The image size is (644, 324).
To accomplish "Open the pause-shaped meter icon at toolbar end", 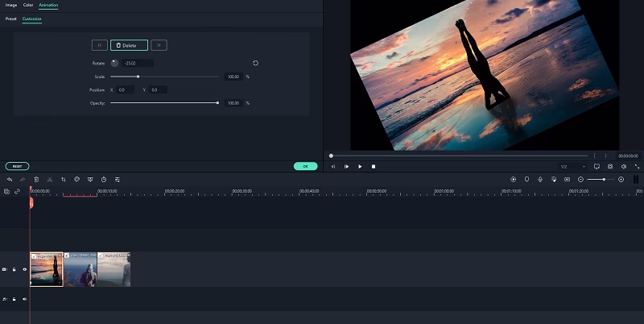I will 636,179.
